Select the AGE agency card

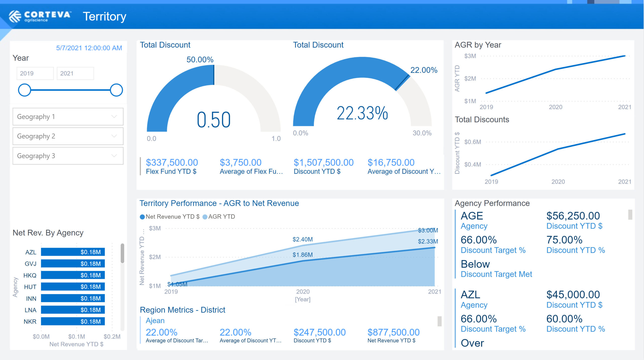pyautogui.click(x=472, y=216)
